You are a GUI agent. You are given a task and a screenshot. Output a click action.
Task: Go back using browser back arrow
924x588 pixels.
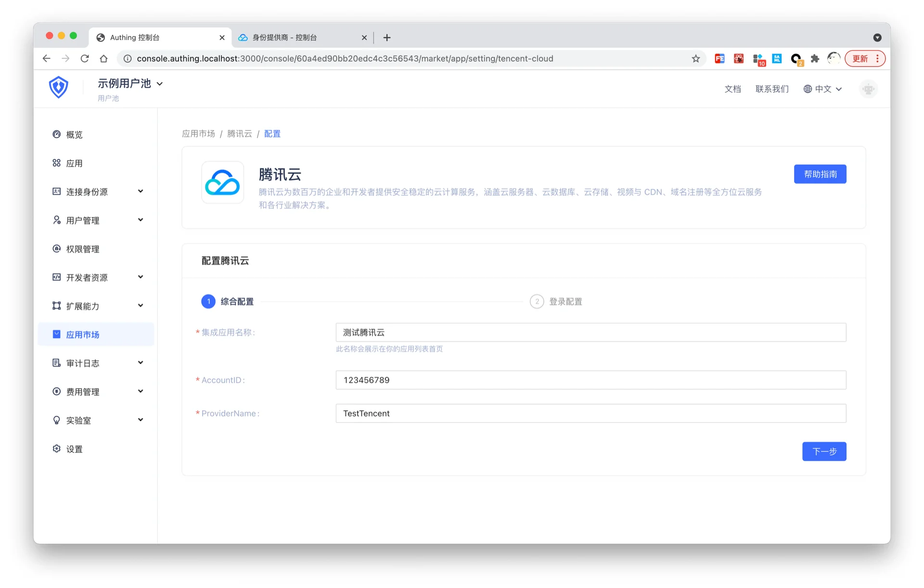(46, 59)
